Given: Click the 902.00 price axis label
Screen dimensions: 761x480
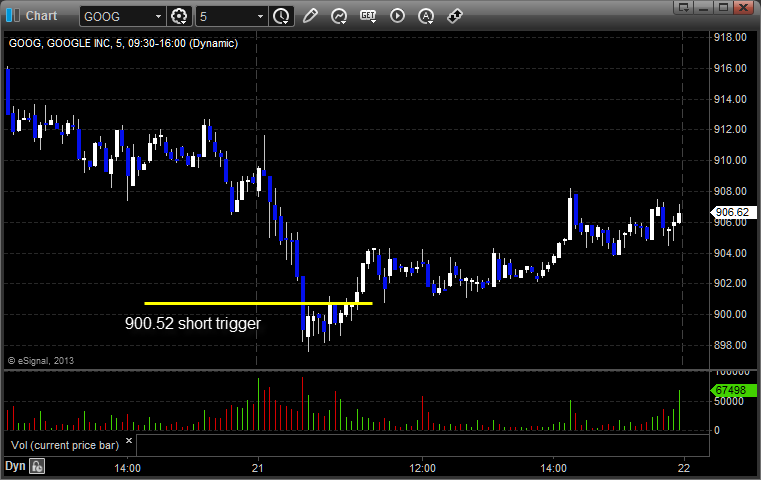Looking at the screenshot, I should (x=730, y=283).
